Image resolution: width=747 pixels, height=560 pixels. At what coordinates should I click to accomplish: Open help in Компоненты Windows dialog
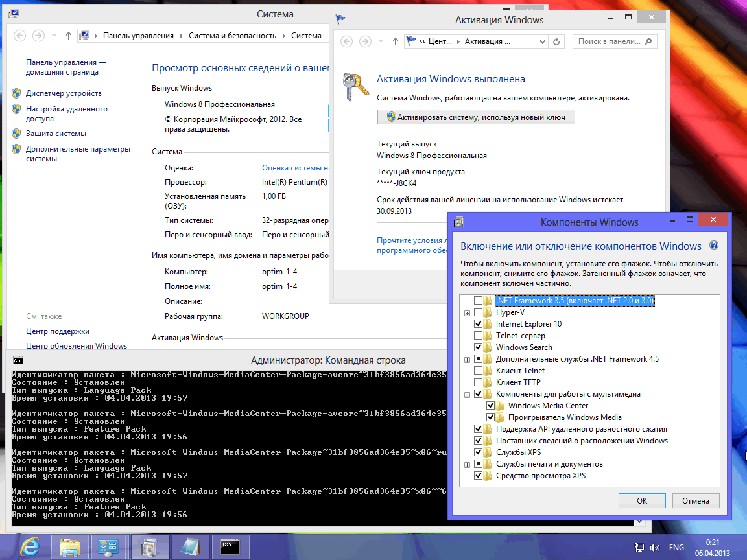click(714, 246)
